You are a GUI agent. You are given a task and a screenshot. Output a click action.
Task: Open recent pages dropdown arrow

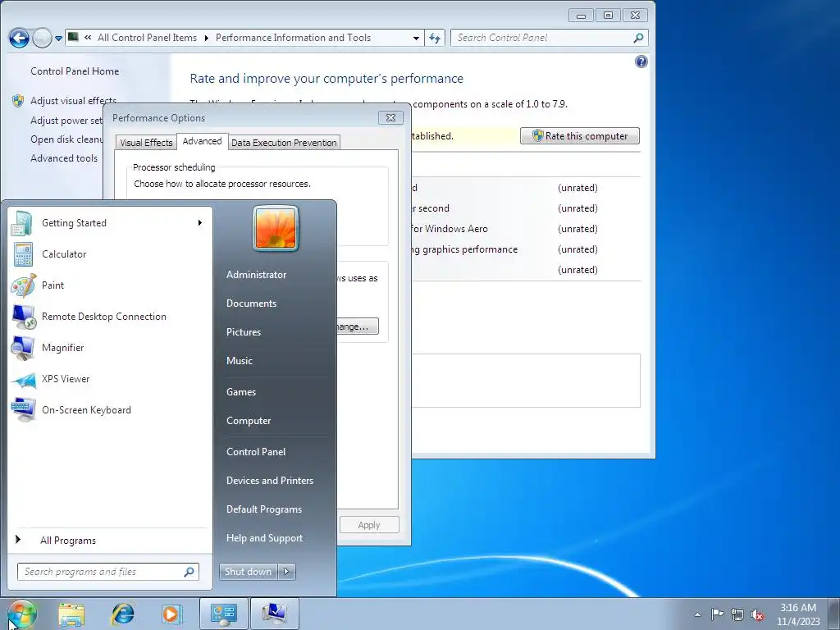[58, 38]
